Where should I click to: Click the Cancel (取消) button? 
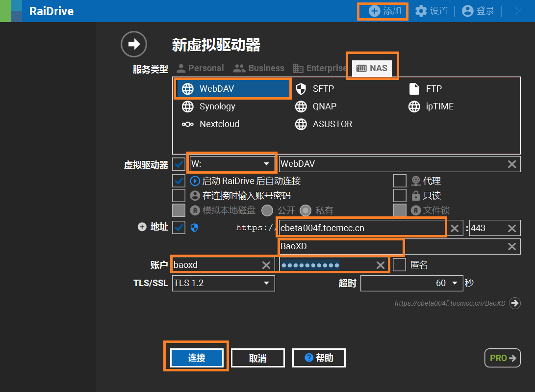257,358
